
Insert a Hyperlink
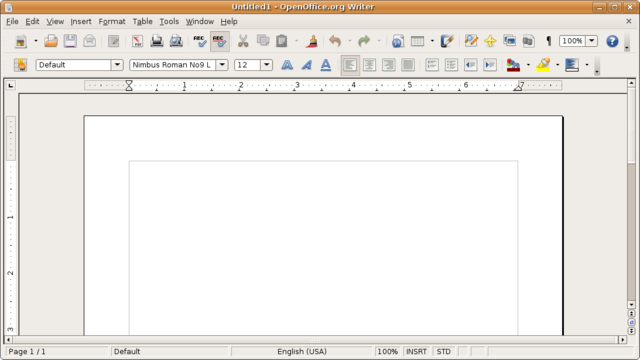pyautogui.click(x=398, y=41)
